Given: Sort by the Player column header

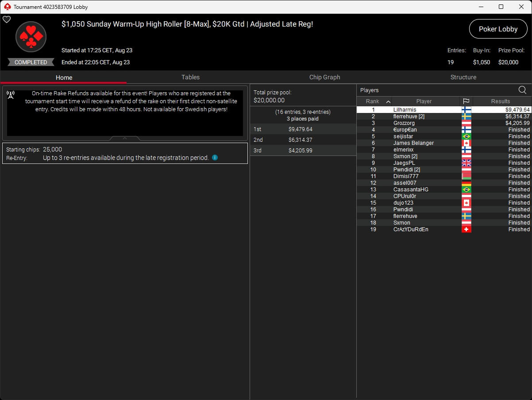Looking at the screenshot, I should pos(424,101).
